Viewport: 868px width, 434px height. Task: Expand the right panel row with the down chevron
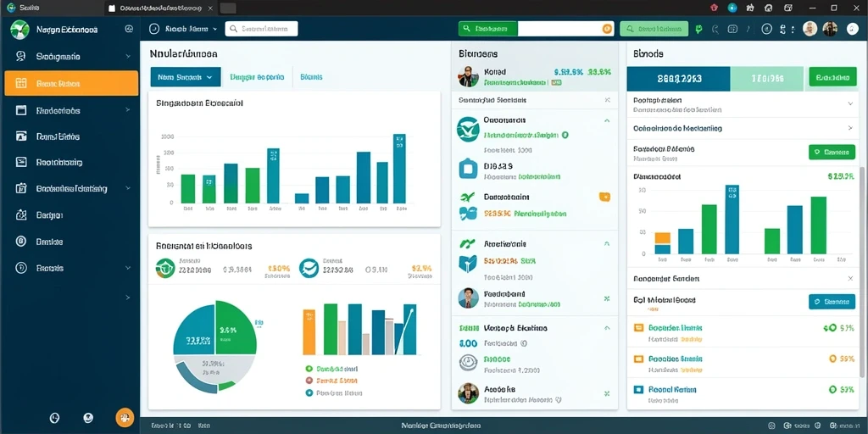[850, 103]
